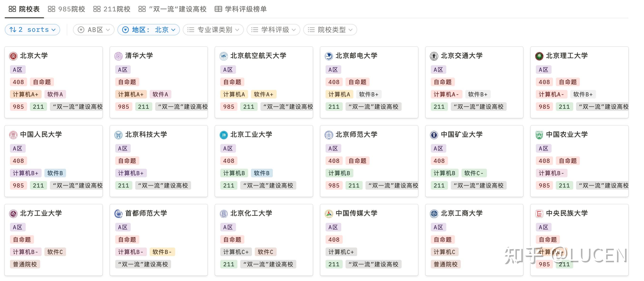Expand the 院校类型 filter dropdown
This screenshot has height=281, width=644.
coord(330,30)
